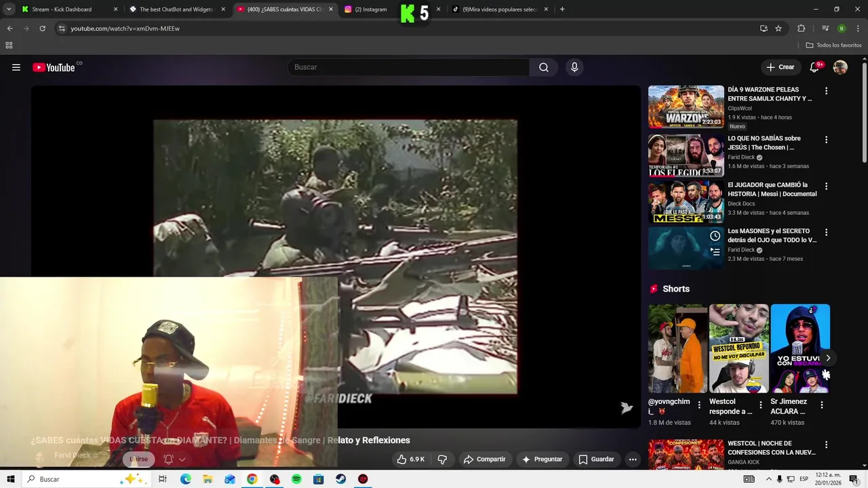This screenshot has height=488, width=868.
Task: Open Spotify from the taskbar
Action: 296,479
